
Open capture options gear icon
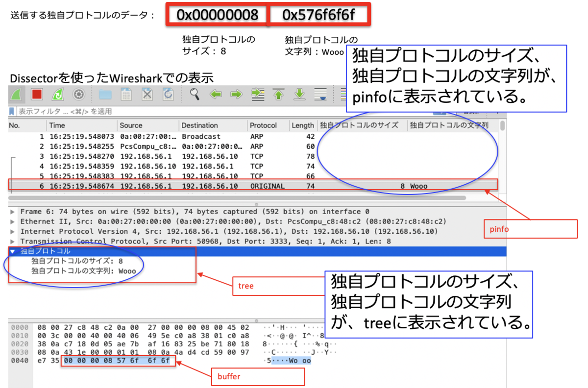pos(79,94)
